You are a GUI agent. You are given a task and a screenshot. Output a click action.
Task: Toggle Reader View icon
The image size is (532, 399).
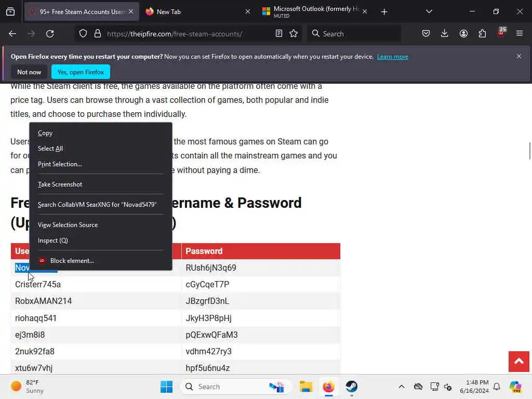coord(279,34)
